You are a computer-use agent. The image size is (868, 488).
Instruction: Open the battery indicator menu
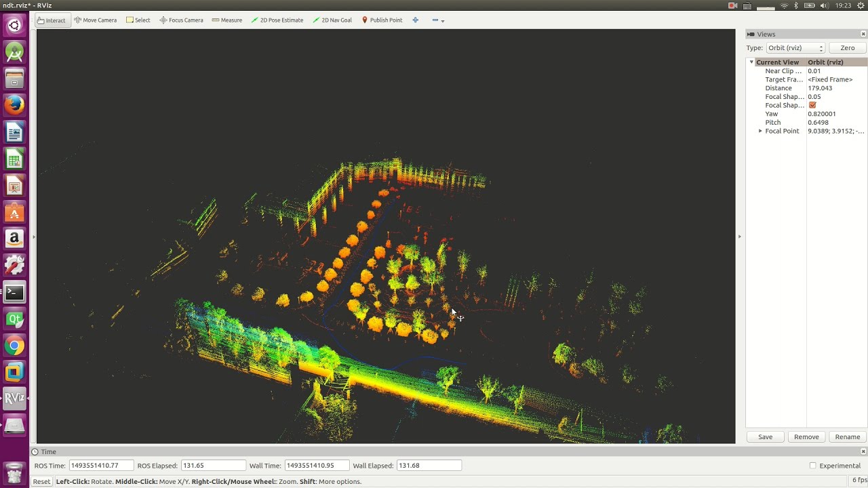click(x=808, y=5)
